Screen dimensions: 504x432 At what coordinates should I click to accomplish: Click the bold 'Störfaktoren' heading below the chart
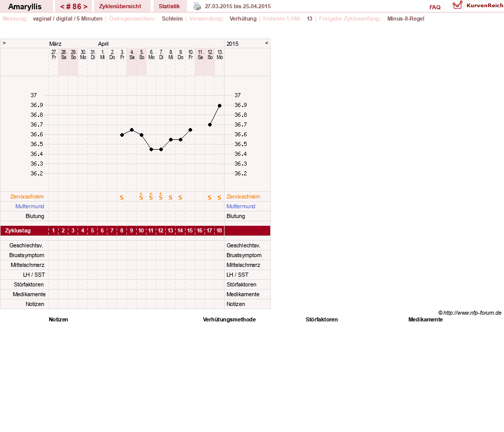[x=322, y=319]
